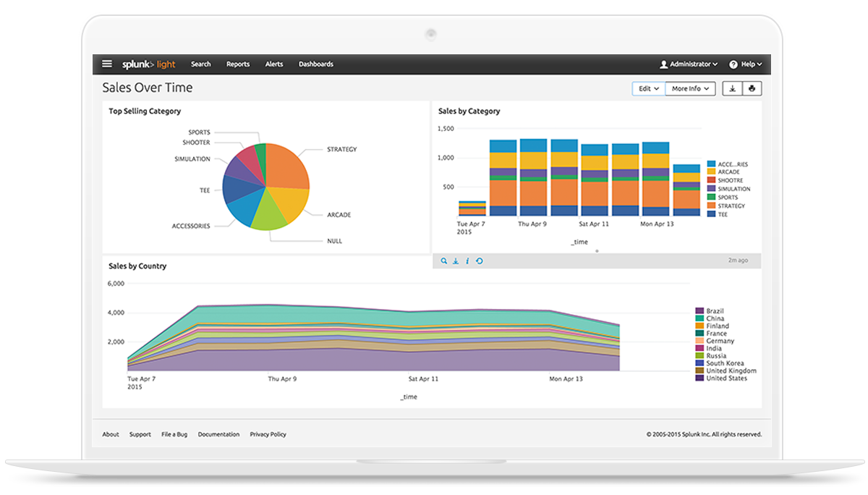Click the United States legend color swatch
868x495 pixels.
pyautogui.click(x=699, y=378)
